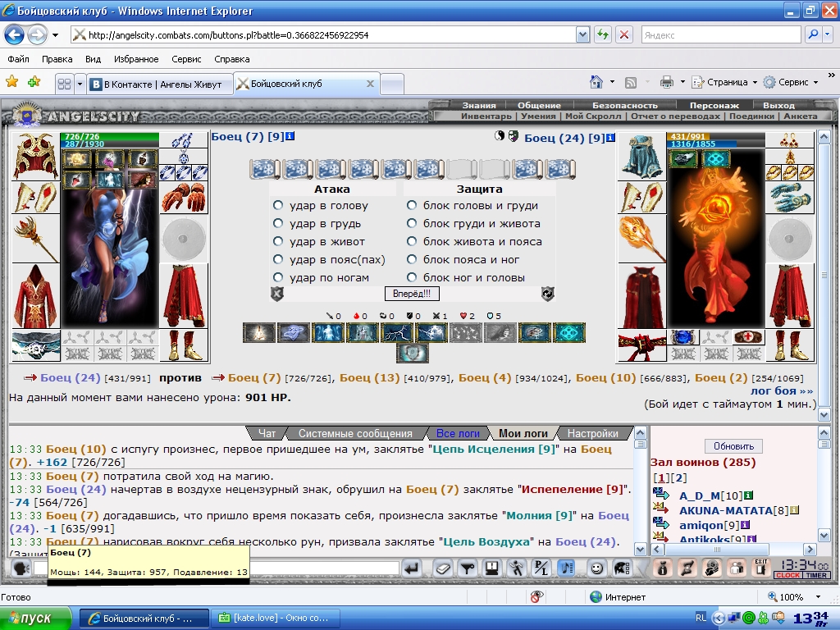The height and width of the screenshot is (630, 840).
Task: Open the zoom level 100% dropdown
Action: (818, 597)
